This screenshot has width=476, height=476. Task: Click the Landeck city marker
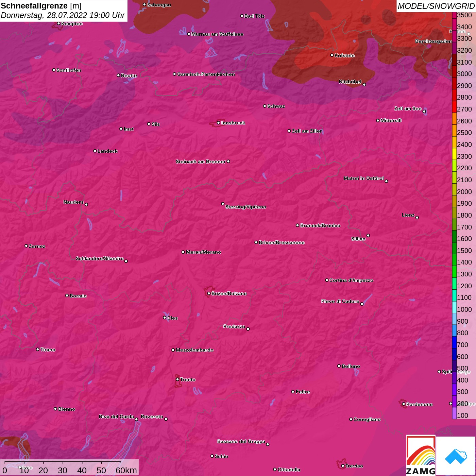pyautogui.click(x=95, y=151)
